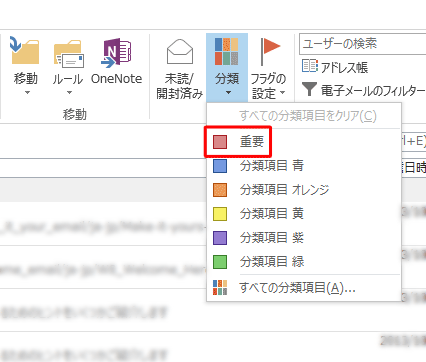The image size is (426, 362).
Task: Open アドレス帳 address book
Action: pyautogui.click(x=335, y=67)
